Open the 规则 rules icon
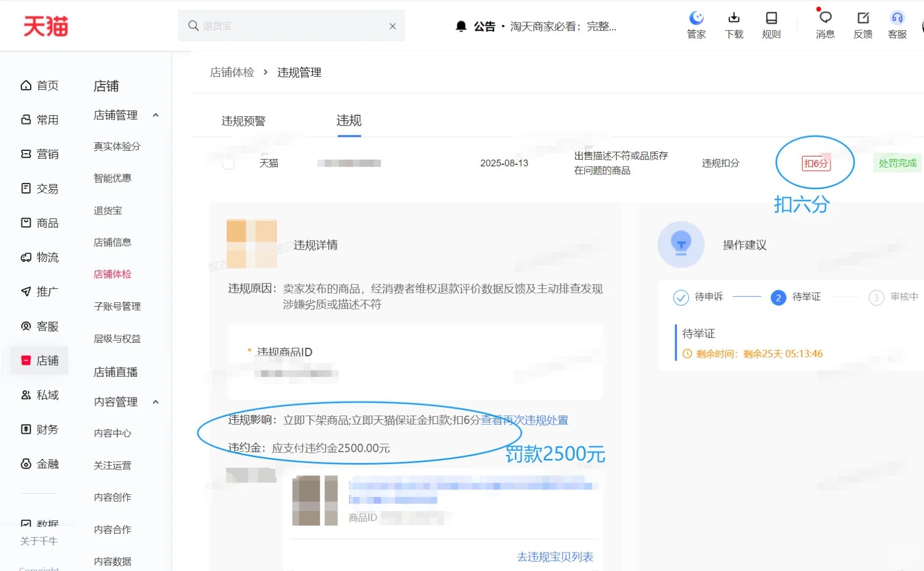The width and height of the screenshot is (924, 571). [x=771, y=25]
